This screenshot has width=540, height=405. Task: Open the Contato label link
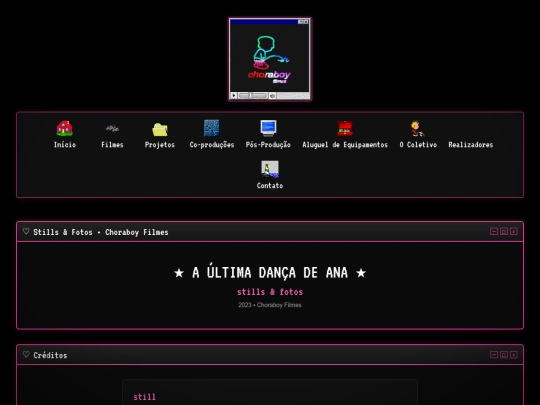point(270,186)
